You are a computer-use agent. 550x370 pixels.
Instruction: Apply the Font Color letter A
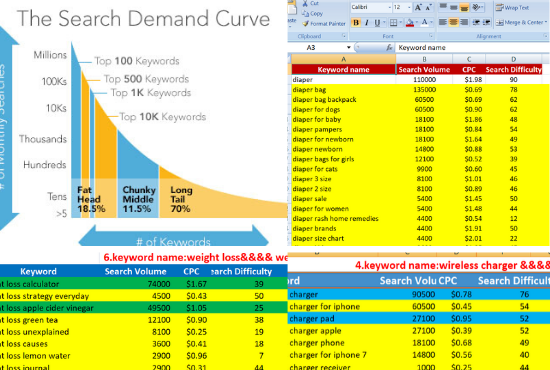tap(424, 23)
